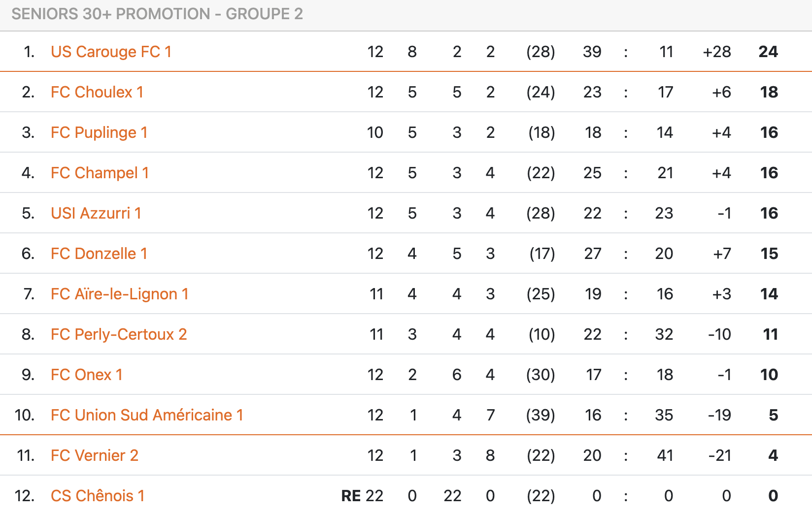The width and height of the screenshot is (812, 514).
Task: Open FC Union Sud Américaine 1 page
Action: (147, 415)
